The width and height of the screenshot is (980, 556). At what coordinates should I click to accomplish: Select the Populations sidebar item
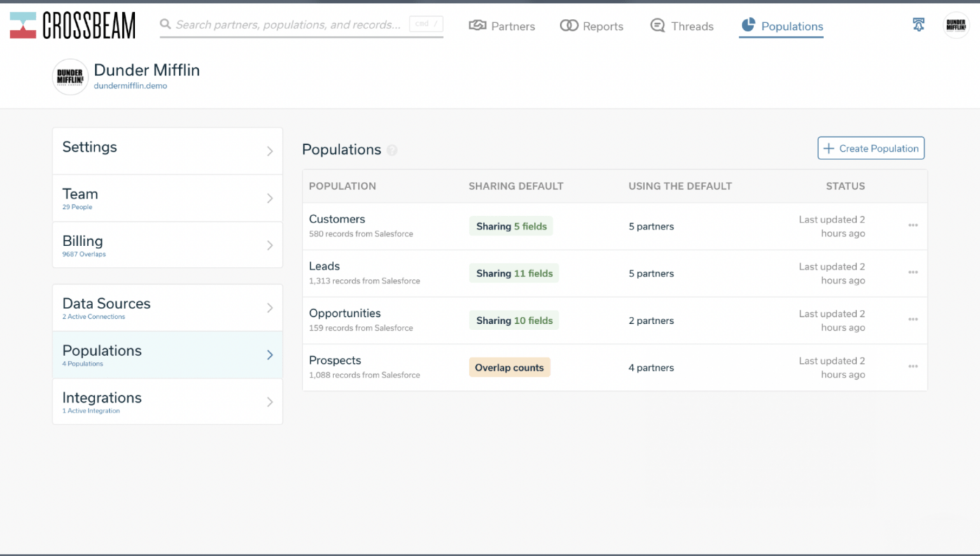tap(167, 355)
